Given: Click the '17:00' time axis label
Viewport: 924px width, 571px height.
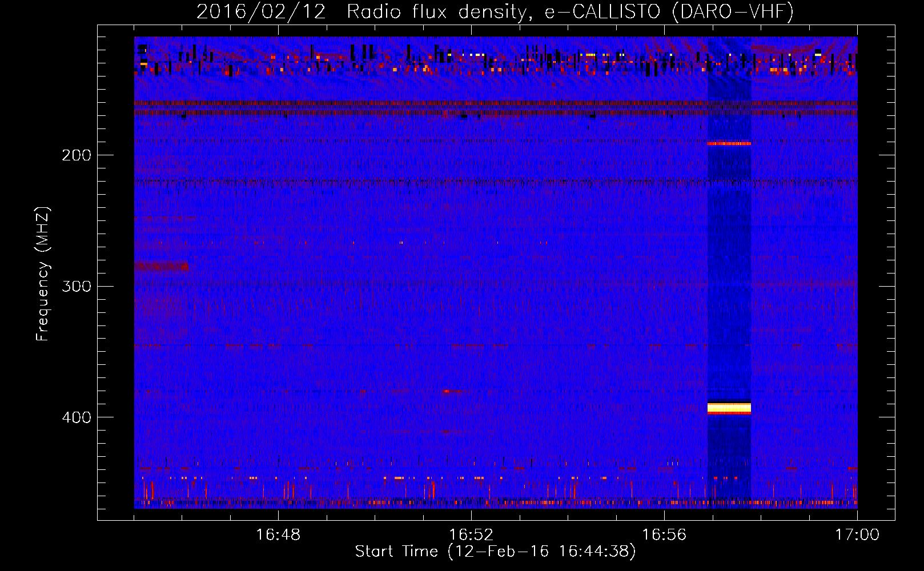Looking at the screenshot, I should pyautogui.click(x=857, y=535).
